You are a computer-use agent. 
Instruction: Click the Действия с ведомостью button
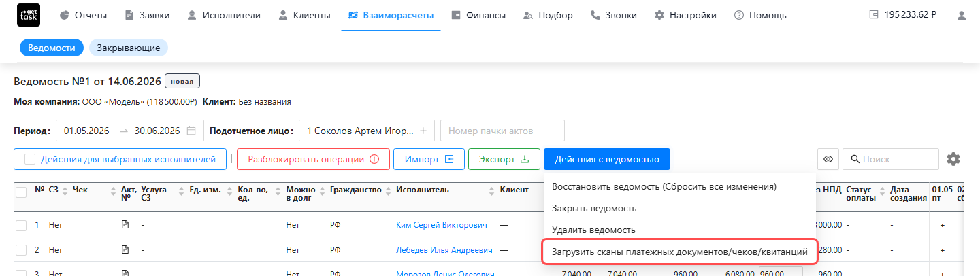click(607, 159)
